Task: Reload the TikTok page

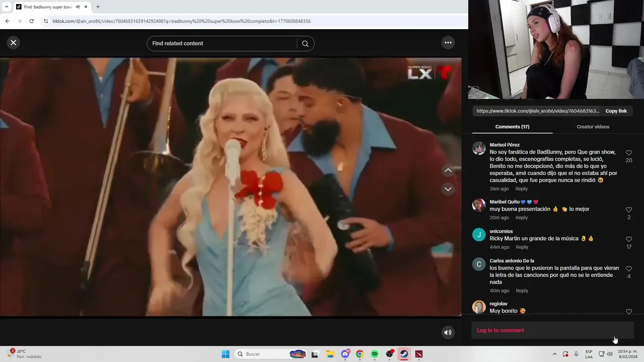Action: point(31,21)
